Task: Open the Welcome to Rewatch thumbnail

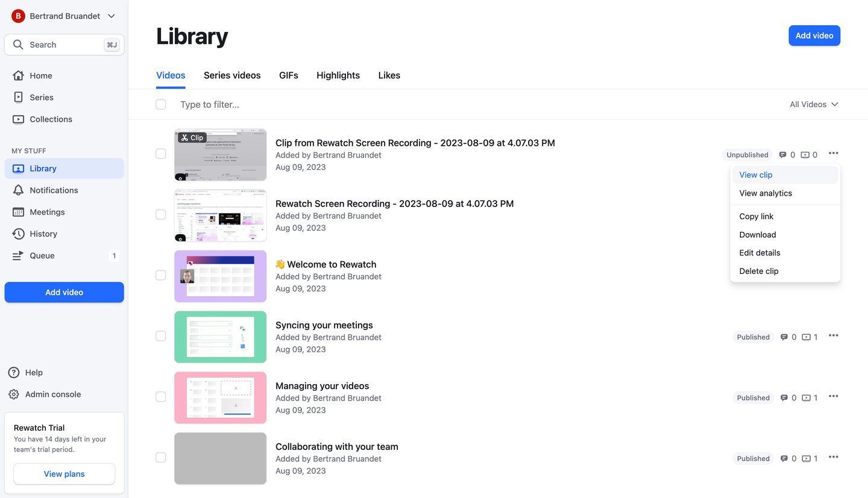Action: pos(220,275)
